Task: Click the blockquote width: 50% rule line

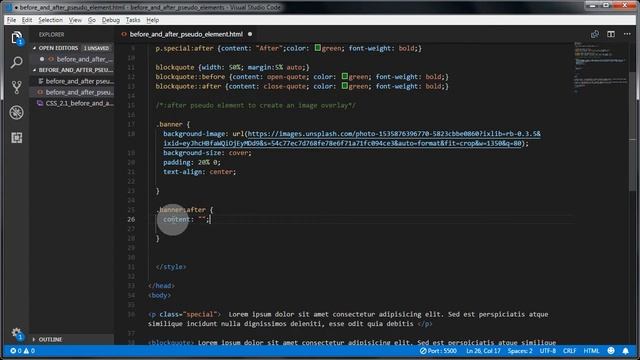Action: point(232,67)
